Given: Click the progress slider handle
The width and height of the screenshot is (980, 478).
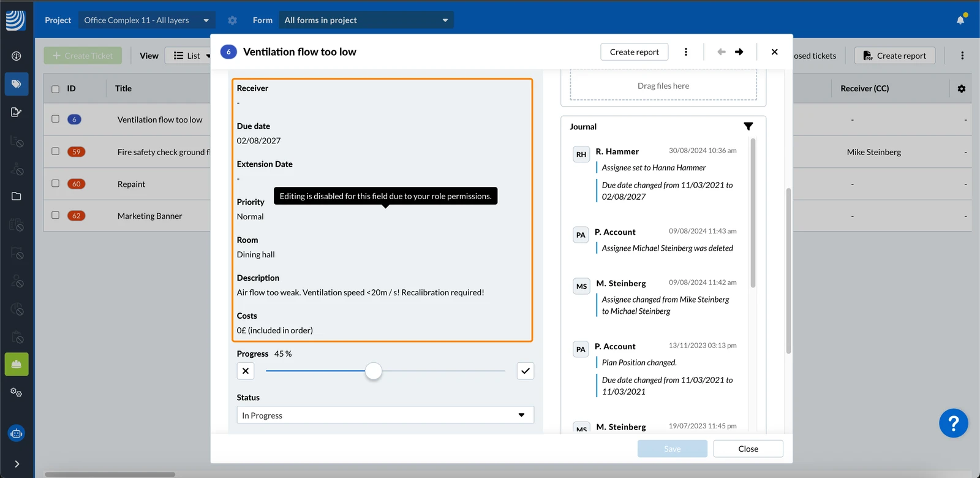Looking at the screenshot, I should click(x=374, y=371).
